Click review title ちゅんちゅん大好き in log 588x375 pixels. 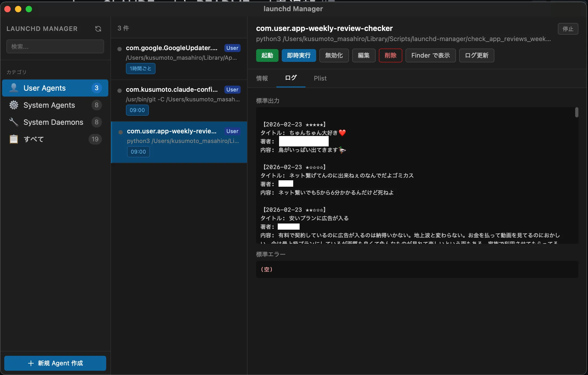(x=317, y=133)
